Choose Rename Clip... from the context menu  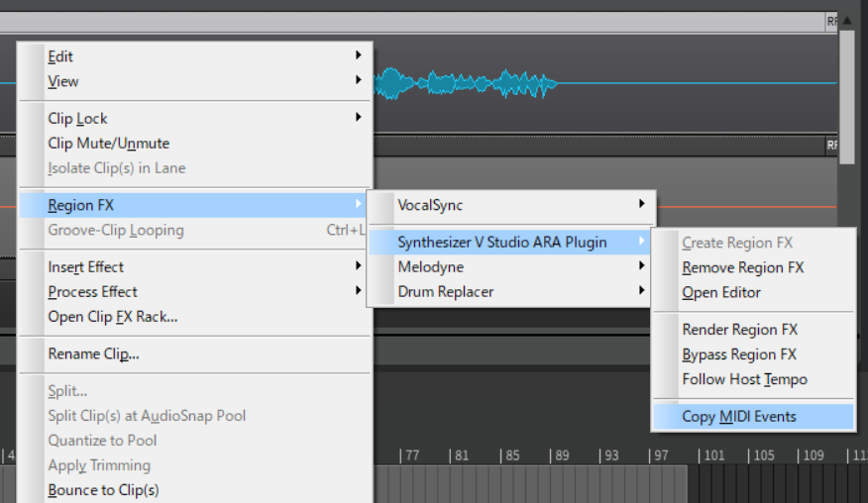tap(93, 354)
